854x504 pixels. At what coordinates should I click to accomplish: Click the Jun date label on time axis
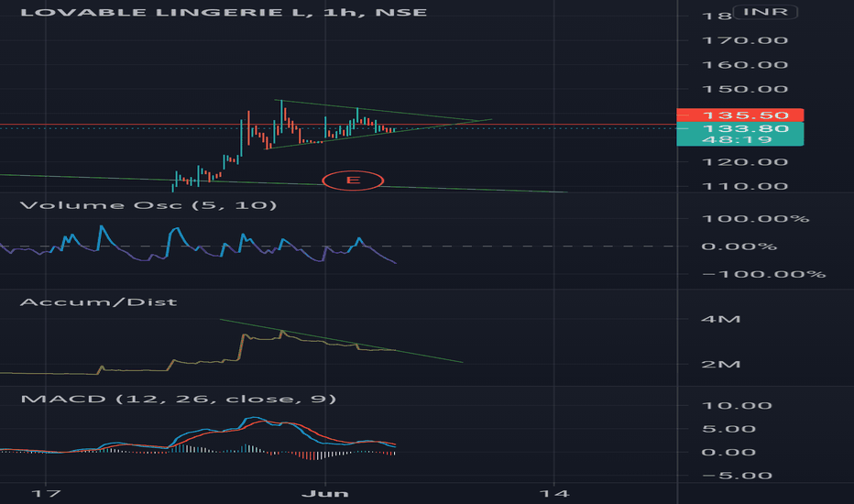[325, 494]
